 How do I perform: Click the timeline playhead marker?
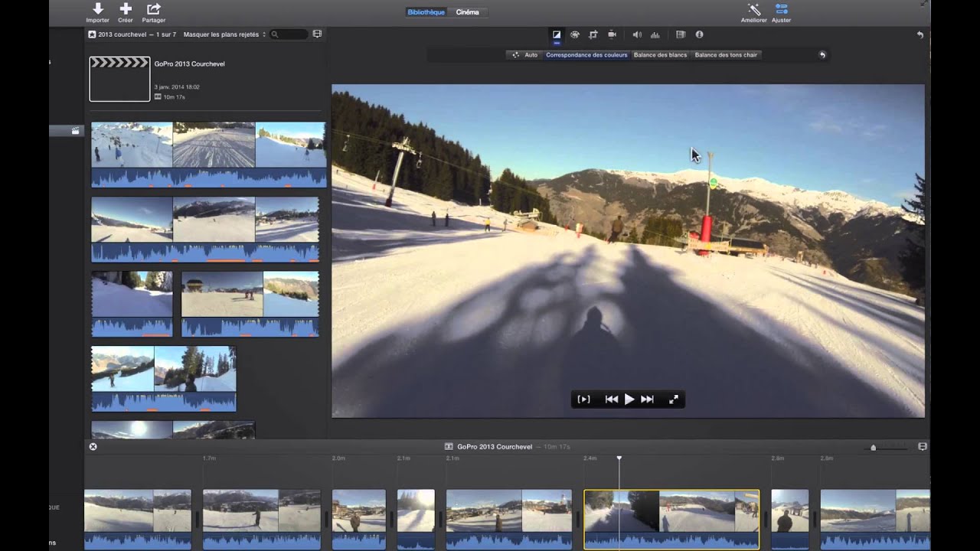(x=619, y=458)
